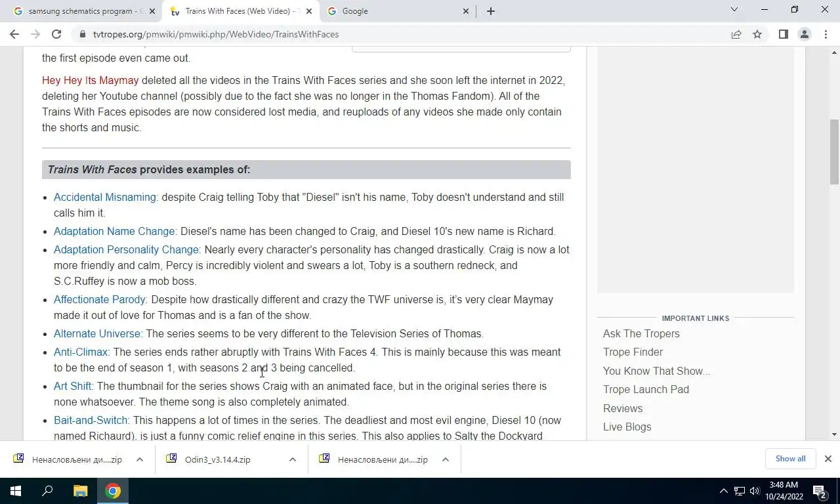Viewport: 840px width, 504px height.
Task: Expand options for the Odin3_v3.14.4.zip download
Action: (292, 459)
